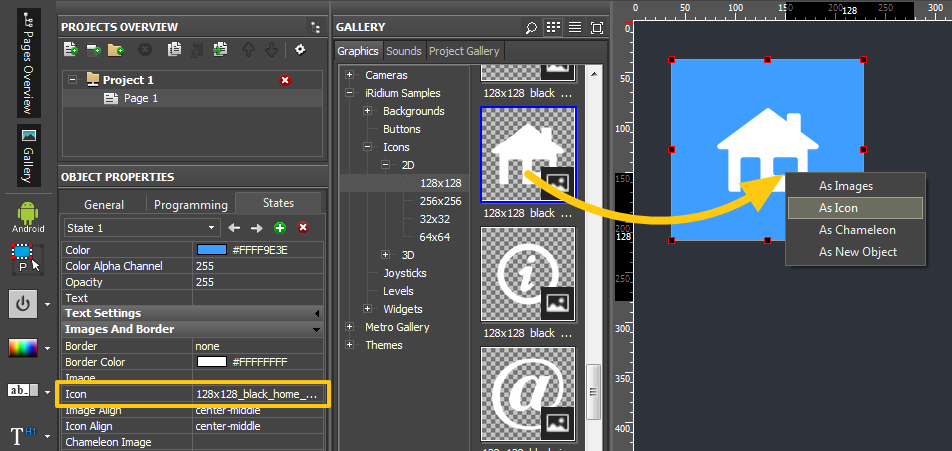The image size is (952, 451).
Task: Go to next state arrow
Action: point(257,228)
